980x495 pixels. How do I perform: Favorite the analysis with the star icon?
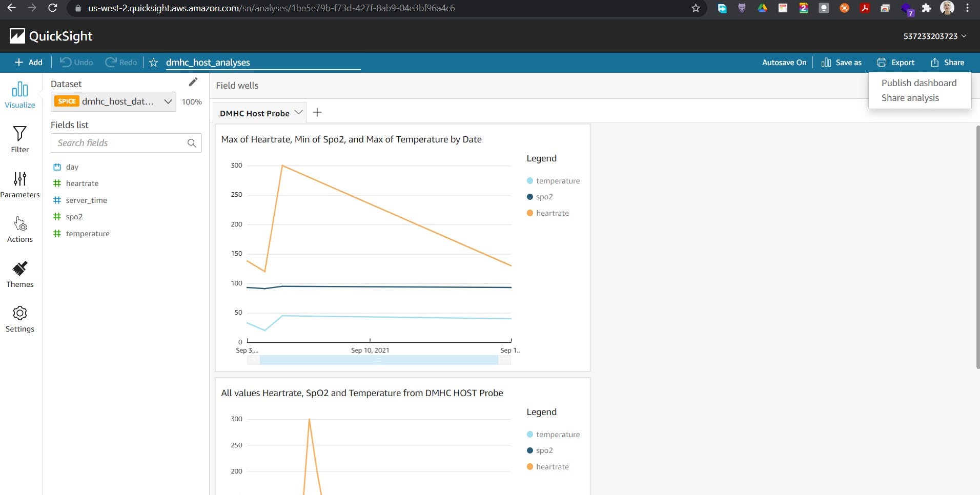153,63
